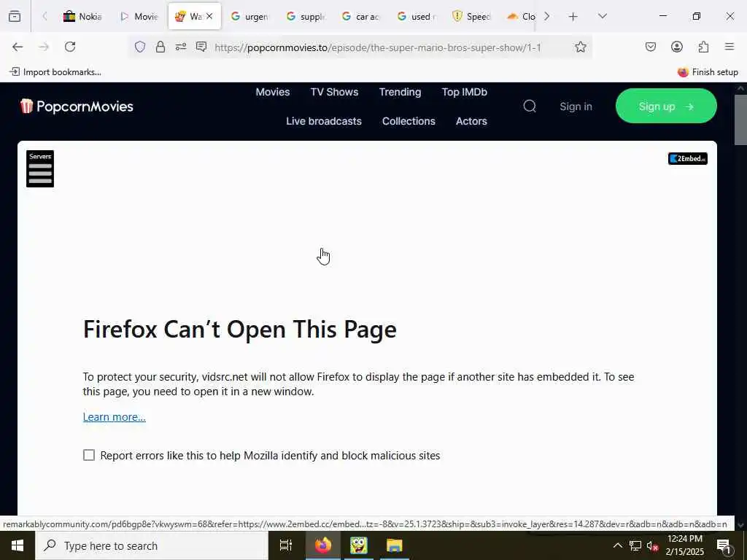
Task: Click the site search magnifier icon
Action: (530, 106)
